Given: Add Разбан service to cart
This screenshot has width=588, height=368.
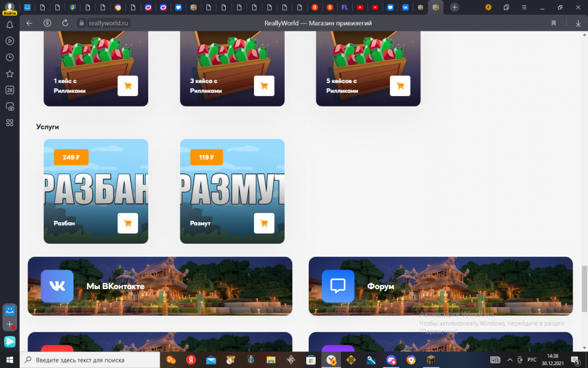Looking at the screenshot, I should click(128, 223).
